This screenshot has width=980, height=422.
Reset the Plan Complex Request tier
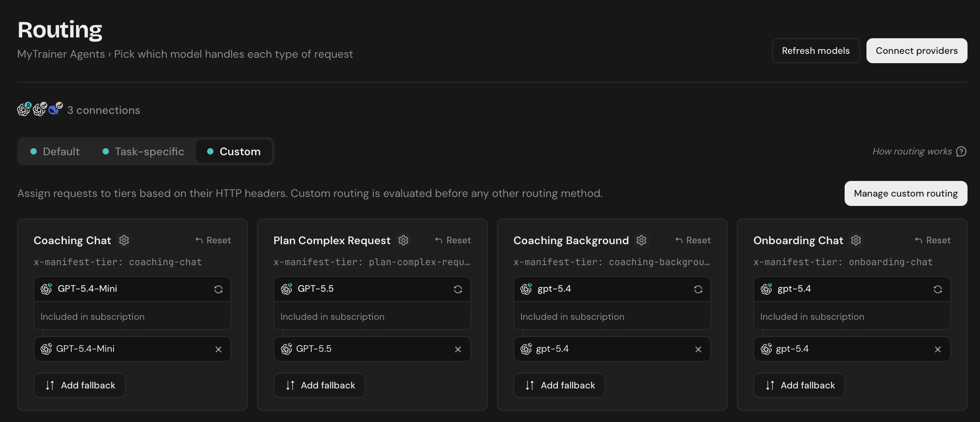click(x=453, y=240)
